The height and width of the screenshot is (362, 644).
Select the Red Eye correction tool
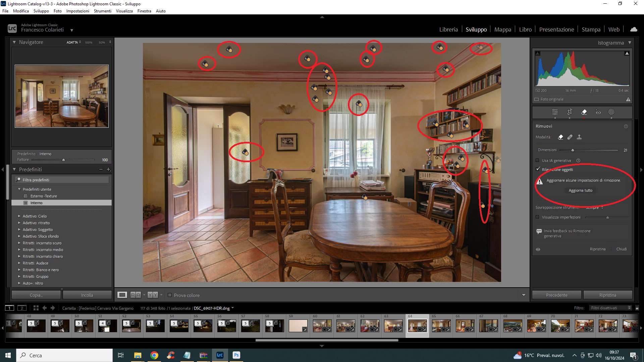pyautogui.click(x=598, y=112)
